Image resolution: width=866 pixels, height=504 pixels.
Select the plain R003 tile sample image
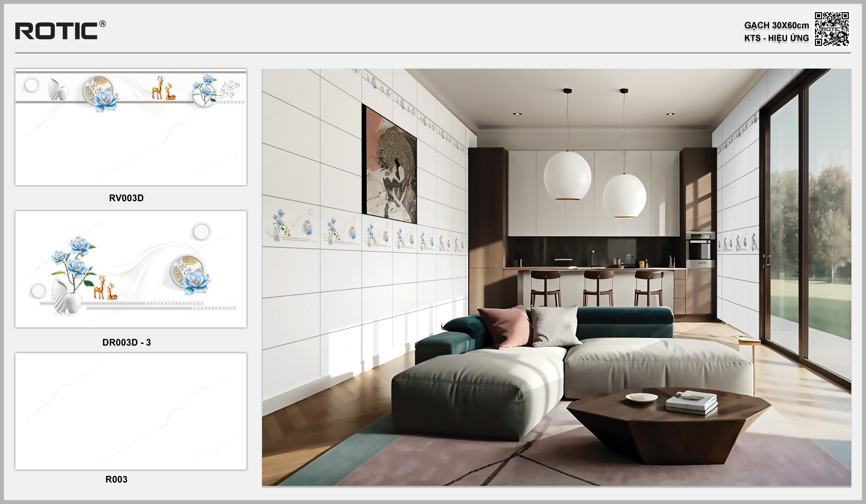coord(131,411)
